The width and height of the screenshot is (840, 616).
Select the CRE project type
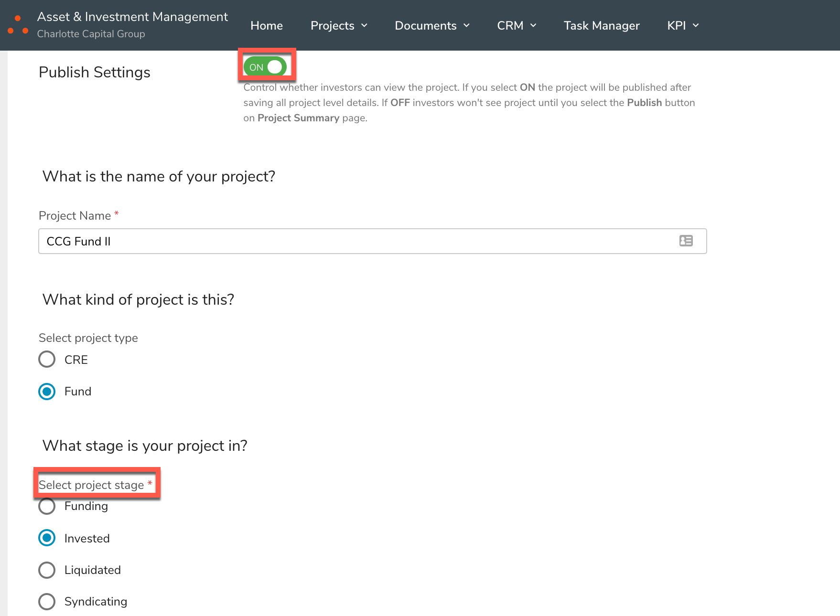coord(47,359)
